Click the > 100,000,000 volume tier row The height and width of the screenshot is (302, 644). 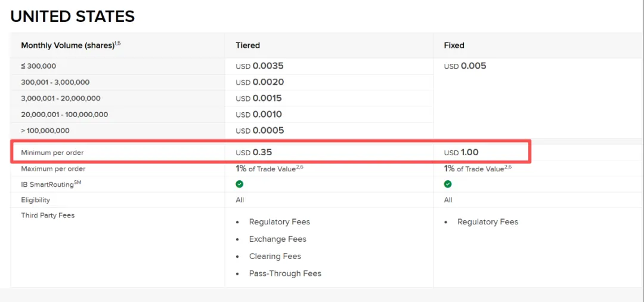coord(45,131)
